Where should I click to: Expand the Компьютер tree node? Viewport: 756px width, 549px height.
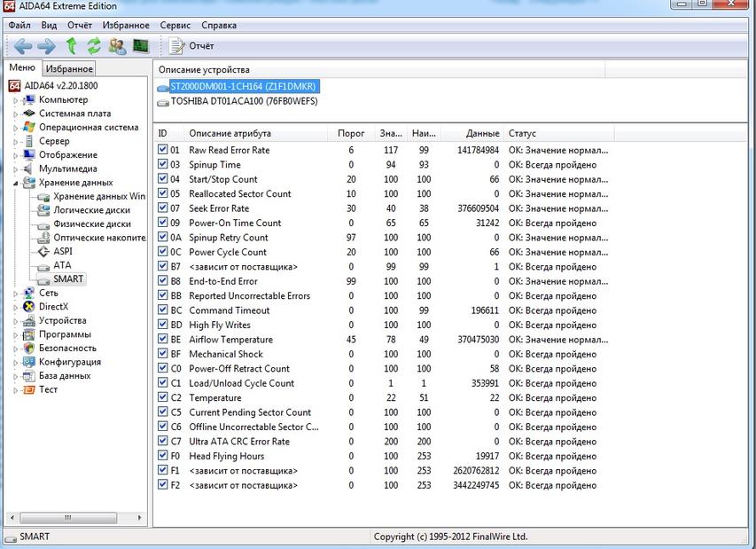click(15, 100)
